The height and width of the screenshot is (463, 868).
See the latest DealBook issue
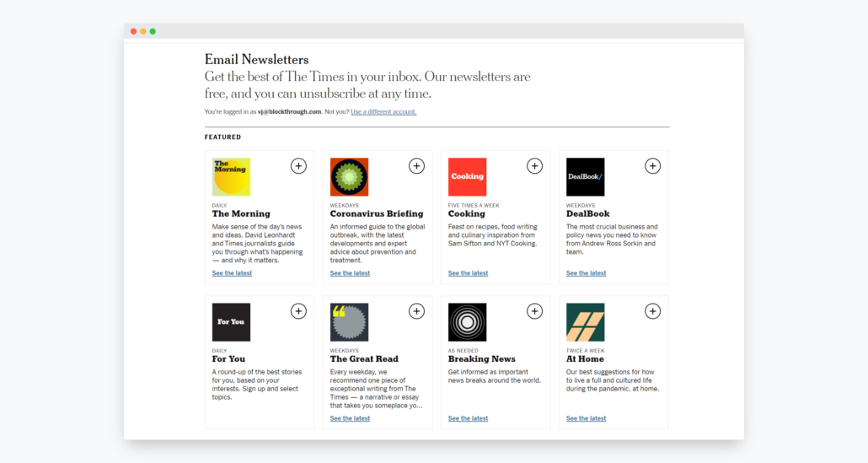point(586,273)
